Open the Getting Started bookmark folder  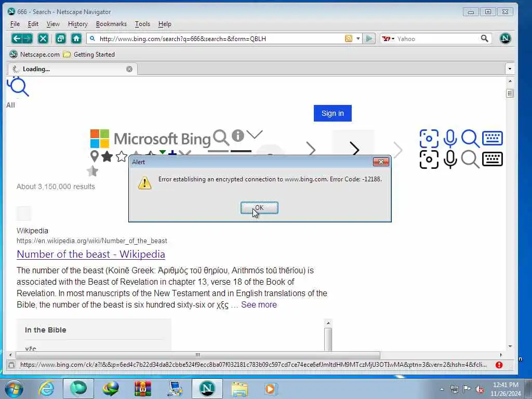click(89, 54)
